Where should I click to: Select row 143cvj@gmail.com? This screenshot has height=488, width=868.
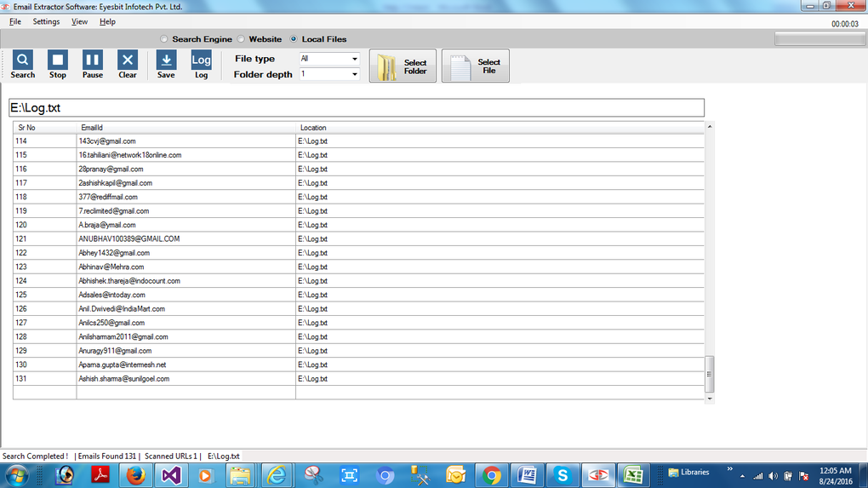pos(359,141)
